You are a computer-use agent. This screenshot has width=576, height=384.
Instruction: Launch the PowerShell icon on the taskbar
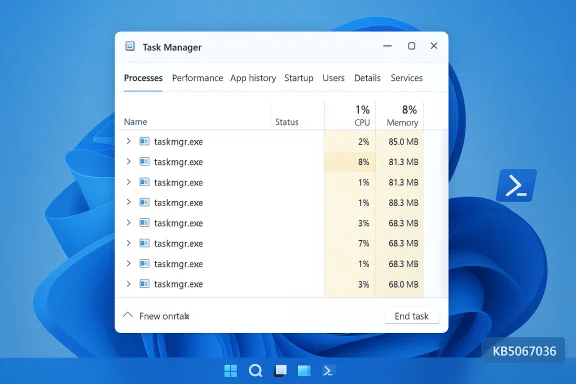tap(328, 371)
